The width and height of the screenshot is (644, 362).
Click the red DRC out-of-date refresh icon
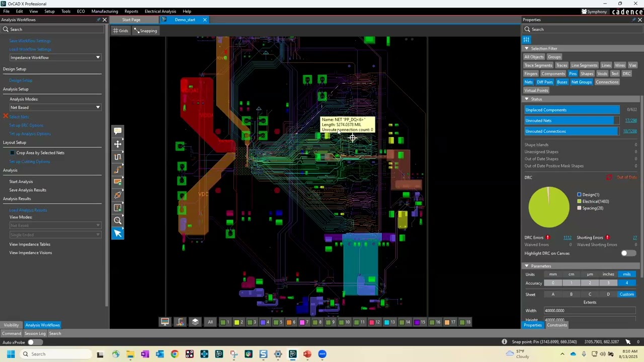point(609,177)
